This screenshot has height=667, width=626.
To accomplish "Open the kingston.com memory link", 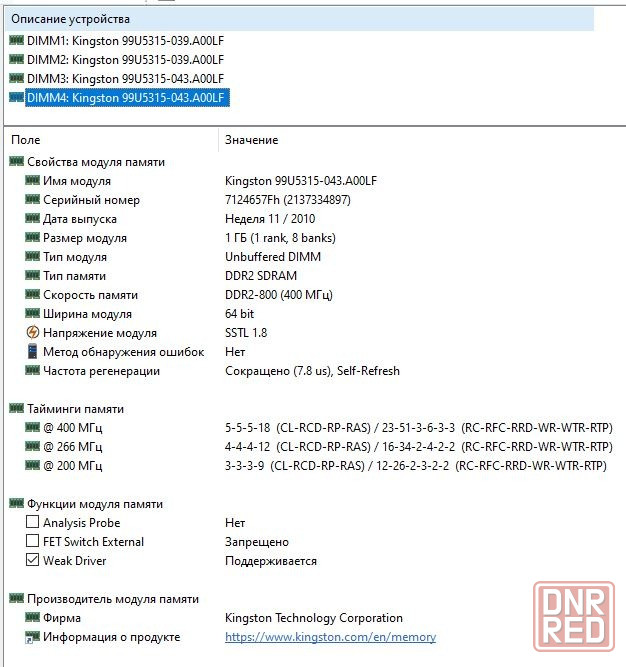I will [x=330, y=637].
